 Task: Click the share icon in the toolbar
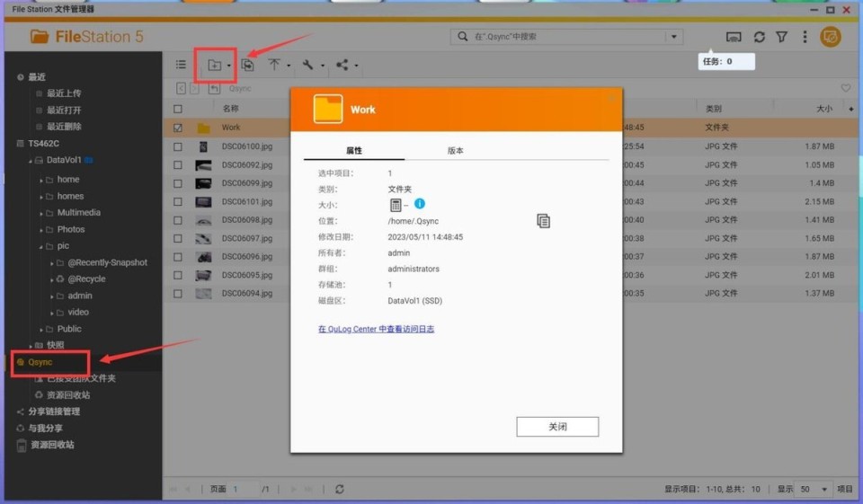tap(342, 65)
